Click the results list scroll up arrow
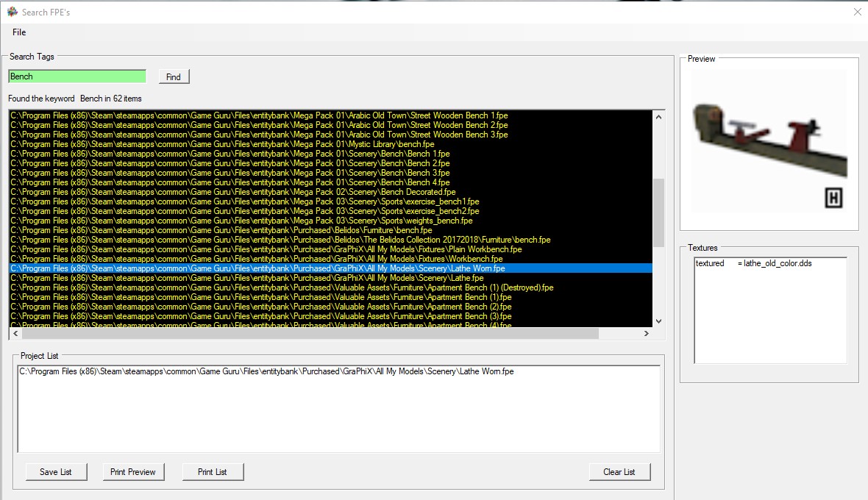868x500 pixels. point(659,117)
